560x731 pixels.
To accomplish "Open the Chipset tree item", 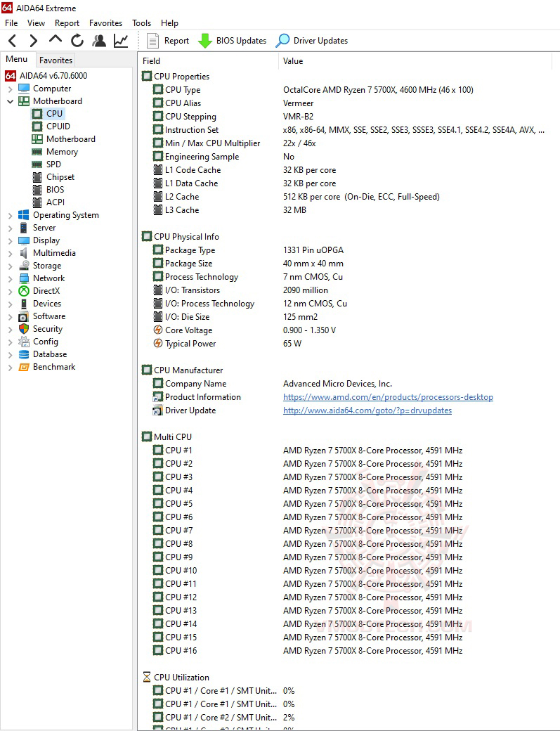I will (x=53, y=177).
